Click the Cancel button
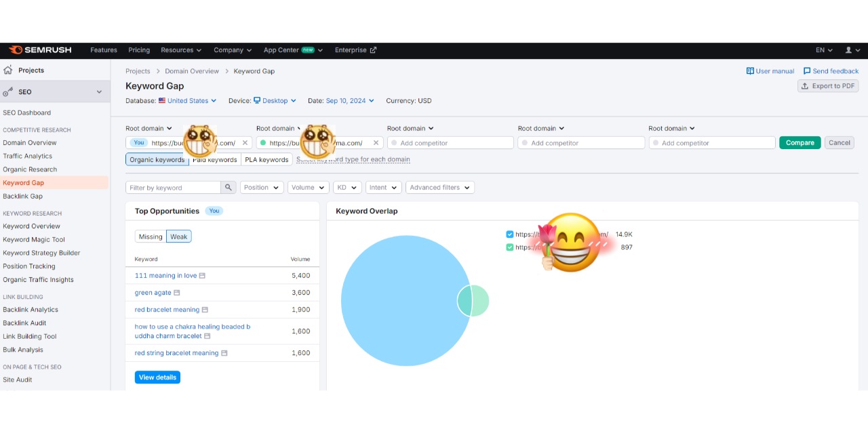 [x=840, y=143]
